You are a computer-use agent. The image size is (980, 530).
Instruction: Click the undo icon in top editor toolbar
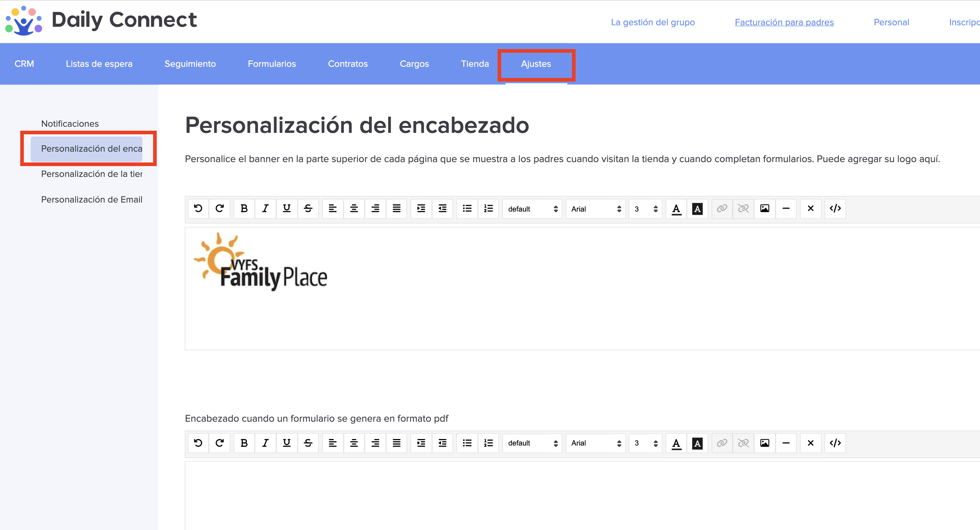coord(198,209)
